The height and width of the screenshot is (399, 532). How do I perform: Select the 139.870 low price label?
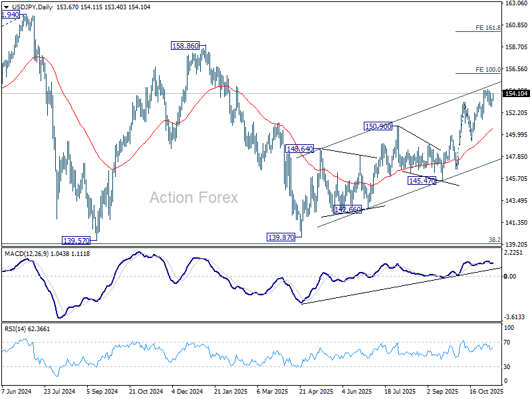tap(281, 237)
